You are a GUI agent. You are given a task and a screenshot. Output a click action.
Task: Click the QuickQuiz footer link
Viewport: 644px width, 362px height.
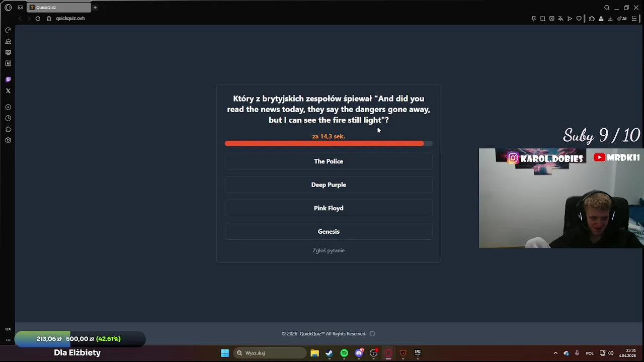tap(312, 334)
